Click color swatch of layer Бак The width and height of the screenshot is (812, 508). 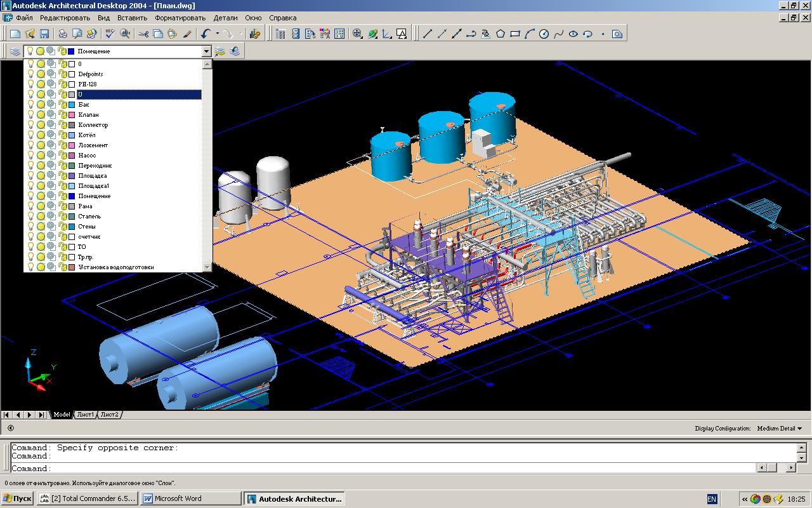tap(72, 104)
